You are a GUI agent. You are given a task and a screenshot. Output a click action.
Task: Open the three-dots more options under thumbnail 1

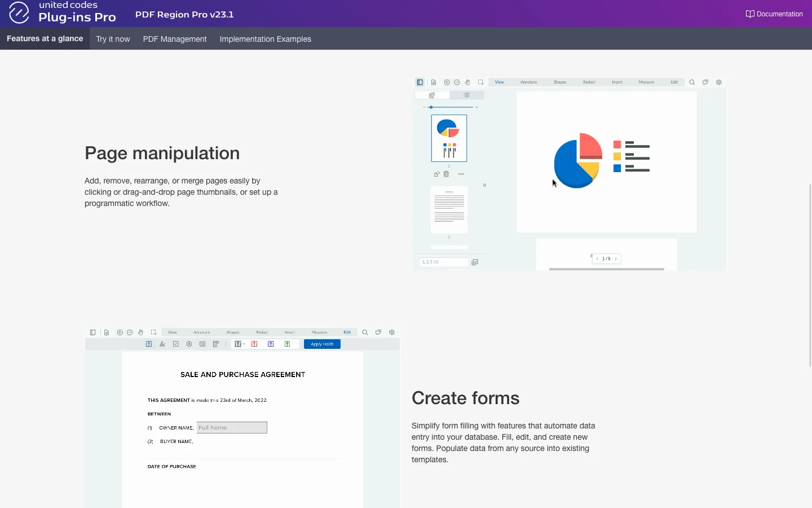point(461,174)
